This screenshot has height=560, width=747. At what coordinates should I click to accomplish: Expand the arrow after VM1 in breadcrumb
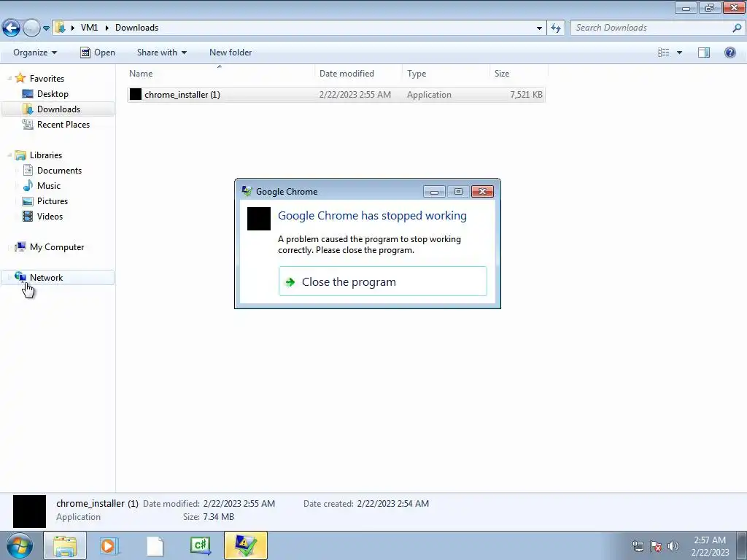pyautogui.click(x=107, y=28)
